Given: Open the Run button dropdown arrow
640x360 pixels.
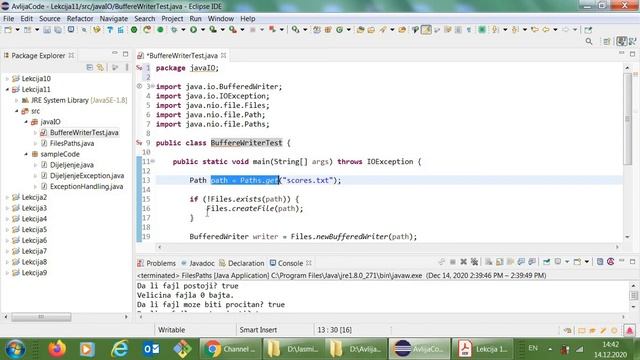Looking at the screenshot, I should click(x=203, y=30).
